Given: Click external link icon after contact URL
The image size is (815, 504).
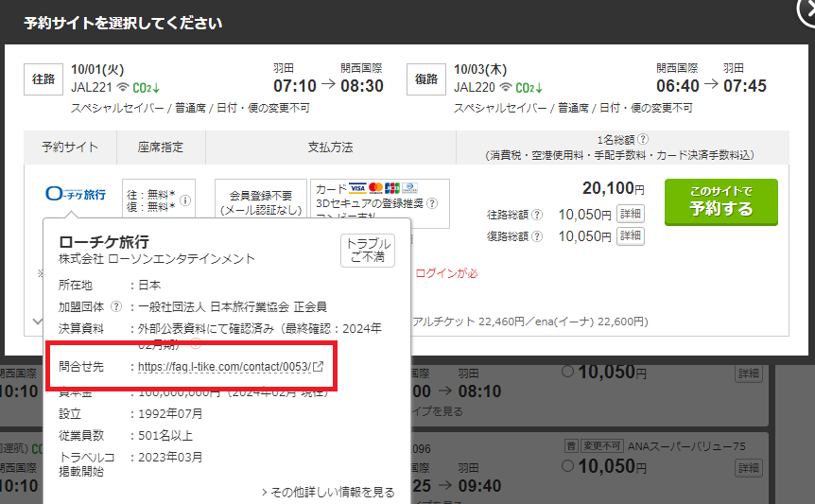Looking at the screenshot, I should [x=319, y=367].
